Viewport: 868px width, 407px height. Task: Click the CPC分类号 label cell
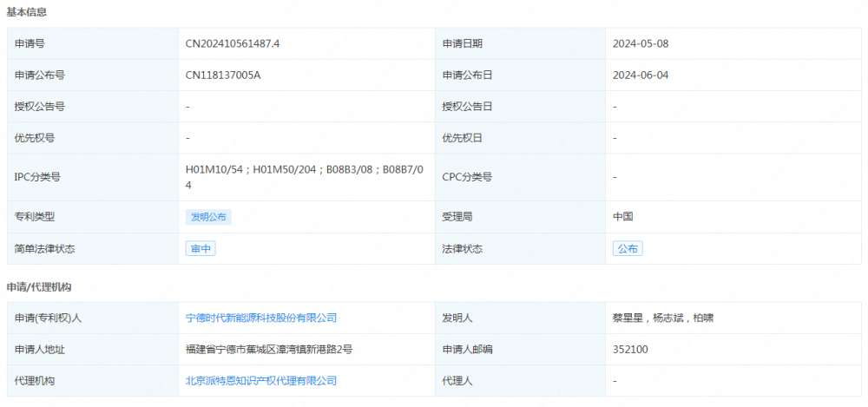click(520, 177)
